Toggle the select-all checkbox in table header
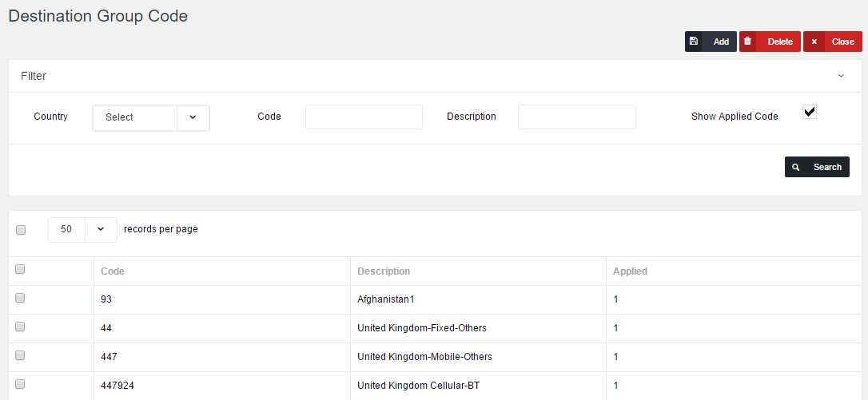 click(x=21, y=270)
